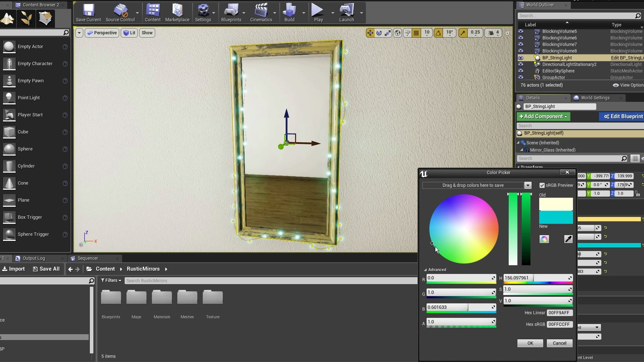The height and width of the screenshot is (362, 644).
Task: Switch to the Sequencer tab
Action: coord(88,258)
